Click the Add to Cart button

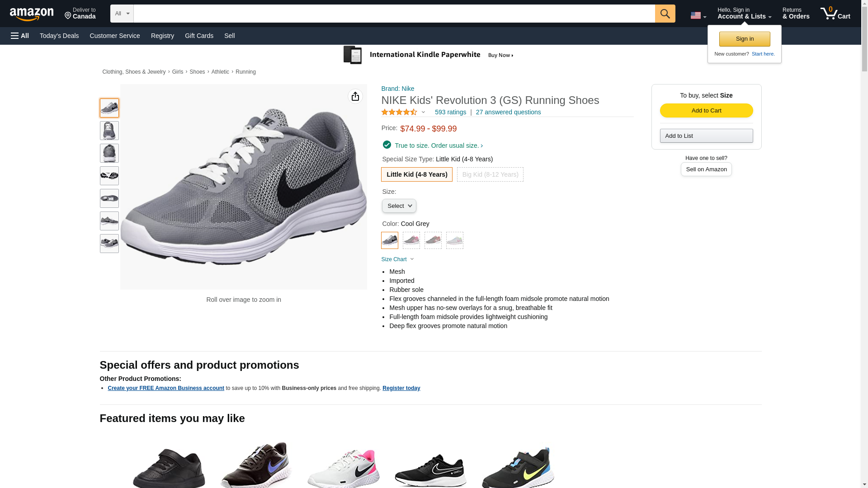[706, 111]
